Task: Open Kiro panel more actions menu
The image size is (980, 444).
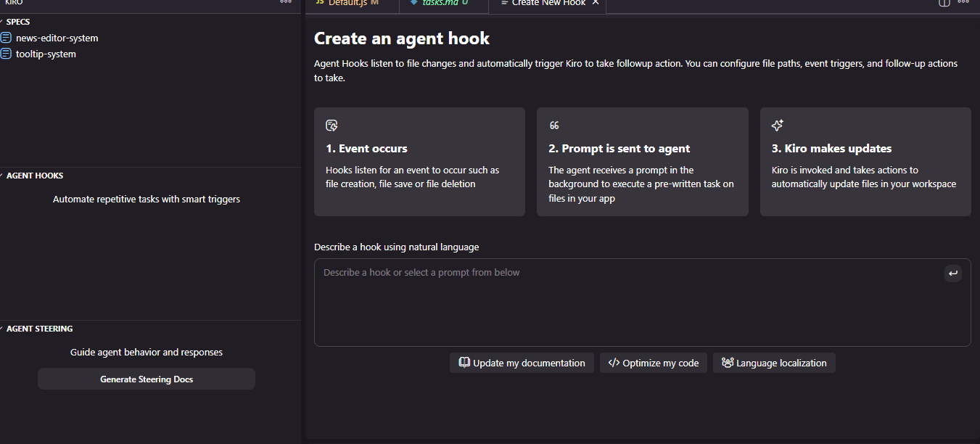Action: (286, 2)
